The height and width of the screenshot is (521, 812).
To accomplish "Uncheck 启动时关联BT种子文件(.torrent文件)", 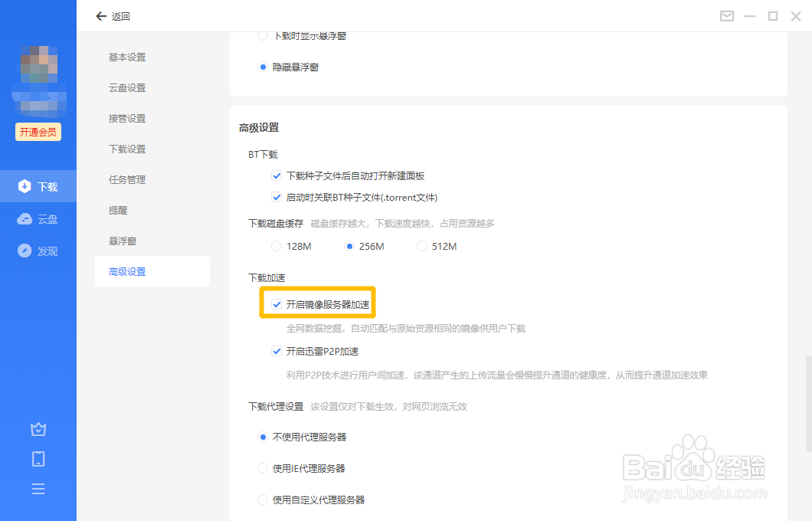I will (x=277, y=197).
